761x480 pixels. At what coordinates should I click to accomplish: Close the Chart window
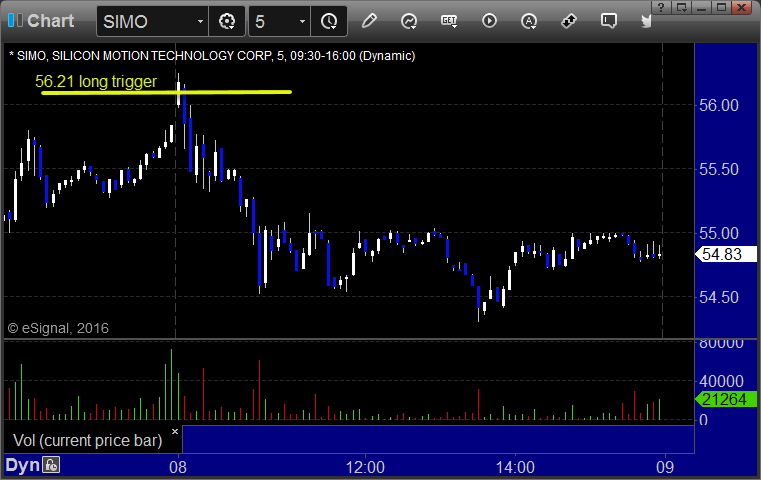[742, 7]
